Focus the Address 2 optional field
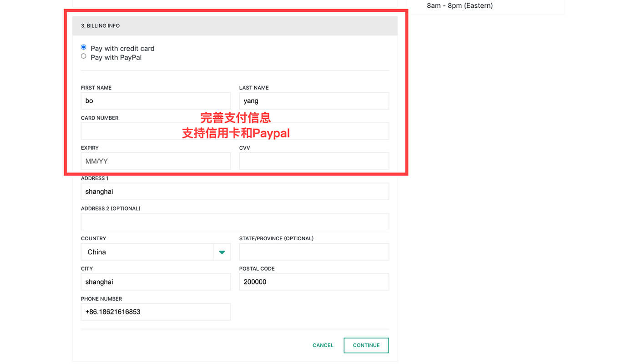637x364 pixels. (x=235, y=222)
